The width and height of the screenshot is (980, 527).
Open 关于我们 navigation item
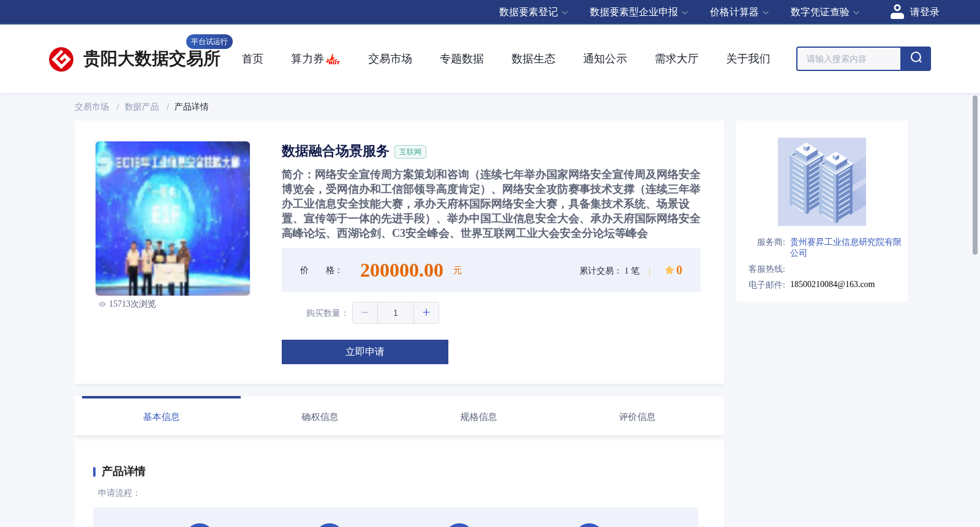click(x=748, y=59)
